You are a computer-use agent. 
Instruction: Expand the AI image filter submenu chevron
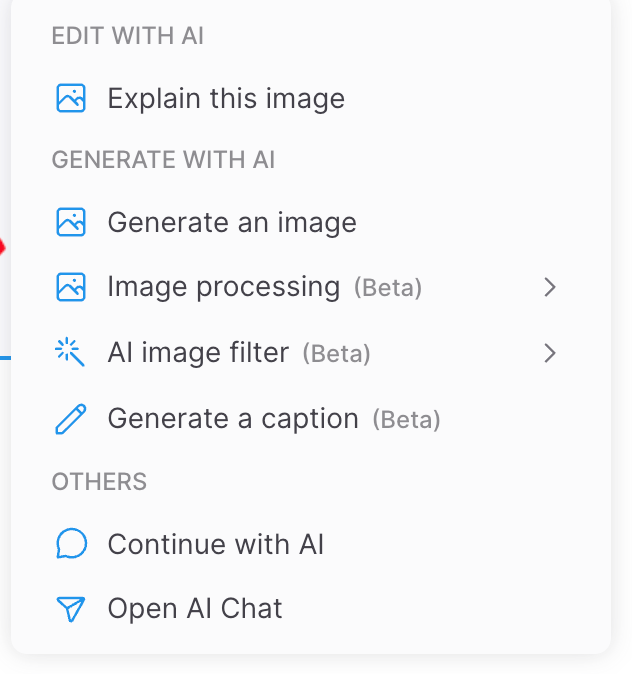pyautogui.click(x=549, y=352)
